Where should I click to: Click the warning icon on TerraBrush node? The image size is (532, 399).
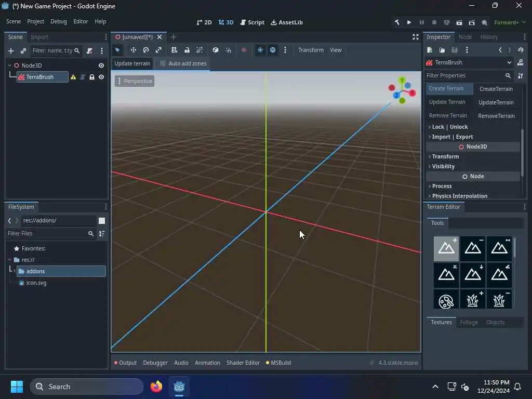[73, 77]
